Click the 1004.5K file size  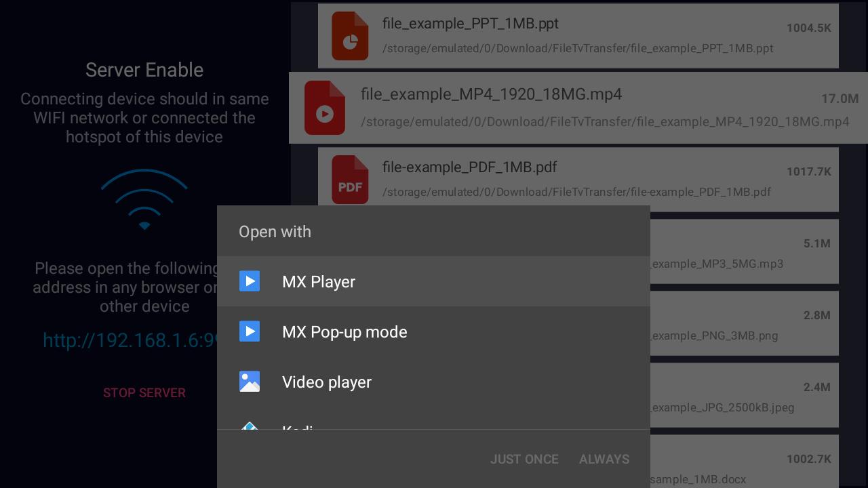click(809, 28)
